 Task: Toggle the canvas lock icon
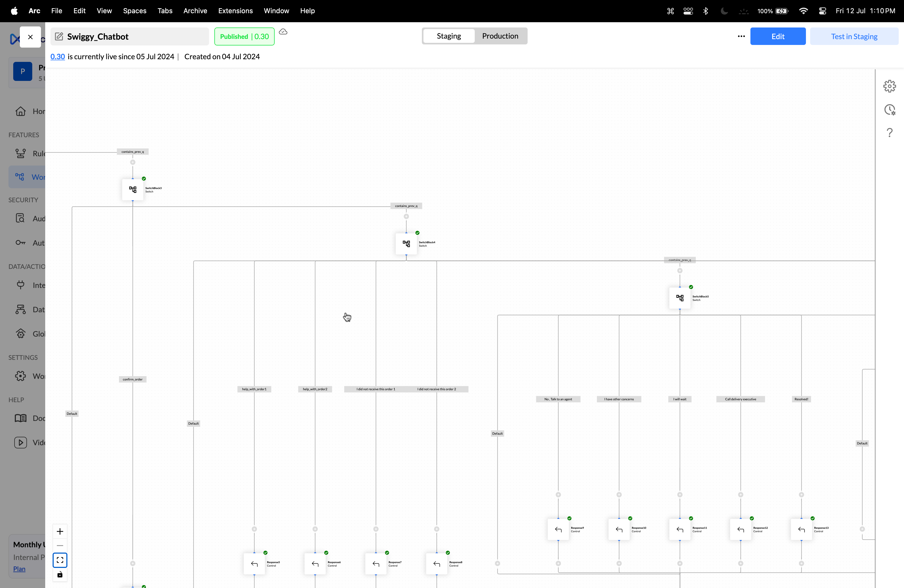[60, 574]
